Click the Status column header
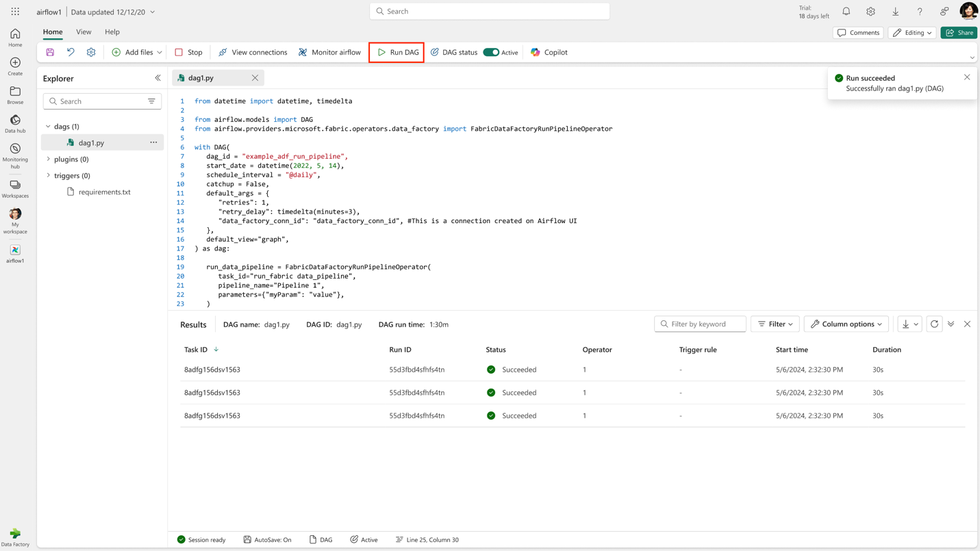This screenshot has height=551, width=980. 496,350
